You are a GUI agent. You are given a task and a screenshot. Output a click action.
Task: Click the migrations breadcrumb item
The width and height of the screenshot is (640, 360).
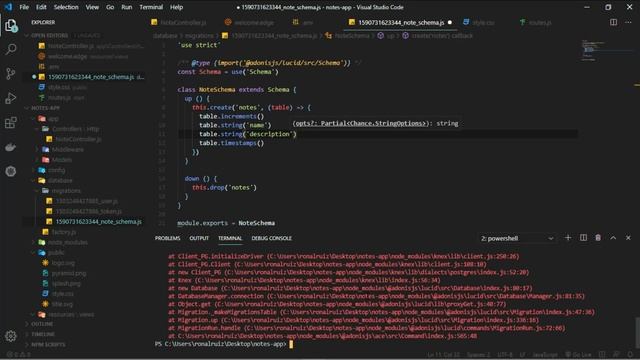199,36
